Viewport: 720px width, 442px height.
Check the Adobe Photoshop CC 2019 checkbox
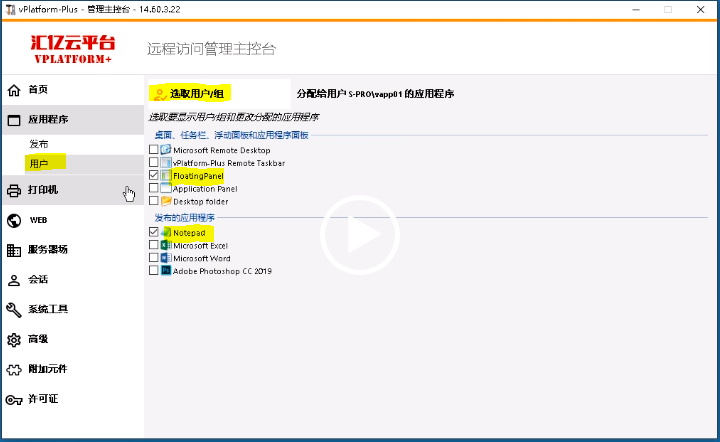[153, 271]
